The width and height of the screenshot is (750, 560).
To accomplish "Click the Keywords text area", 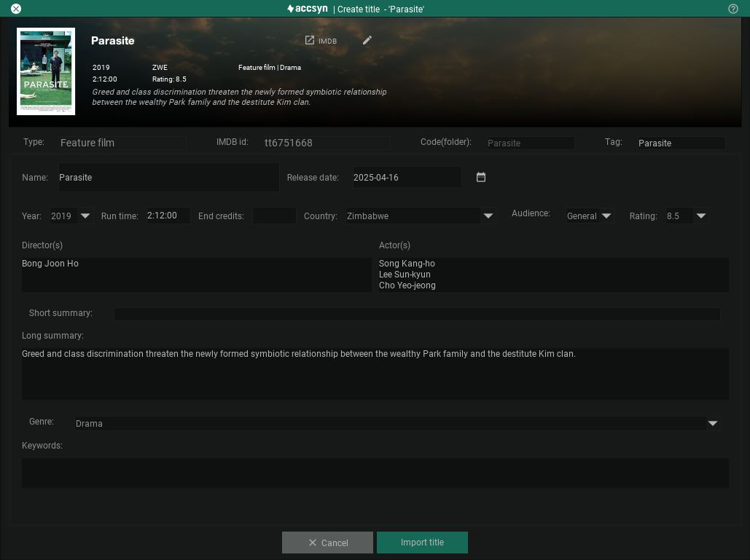I will 375,473.
